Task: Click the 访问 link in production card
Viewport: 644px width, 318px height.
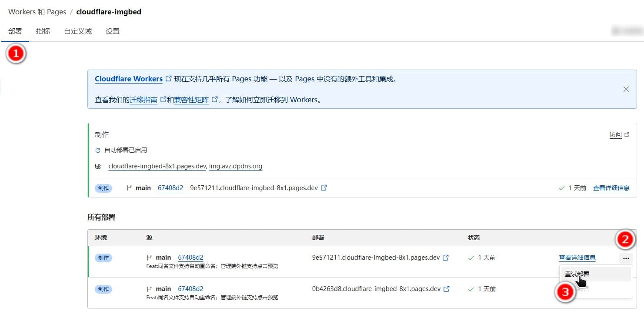Action: tap(616, 135)
